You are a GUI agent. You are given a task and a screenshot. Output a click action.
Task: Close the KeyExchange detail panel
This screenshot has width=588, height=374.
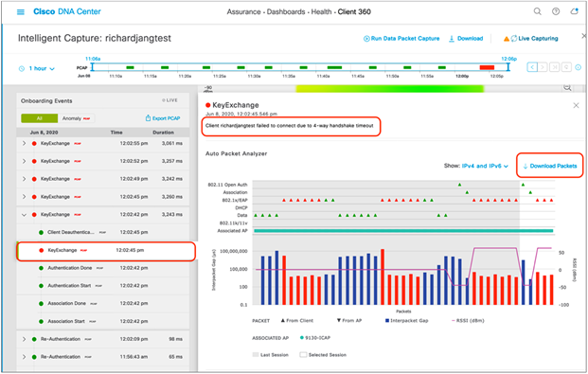tap(576, 105)
